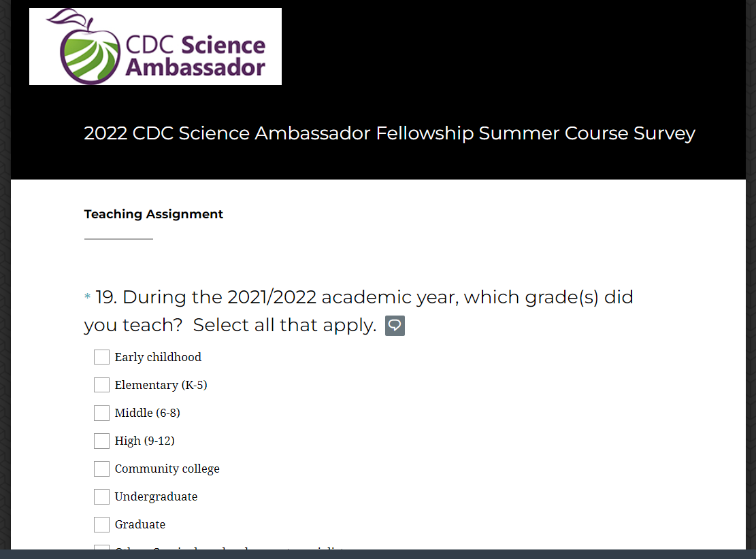Check the Graduate checkbox

tap(101, 524)
